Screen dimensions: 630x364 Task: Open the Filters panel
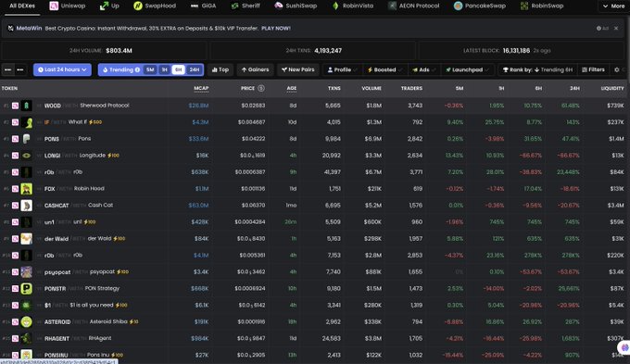pyautogui.click(x=594, y=69)
